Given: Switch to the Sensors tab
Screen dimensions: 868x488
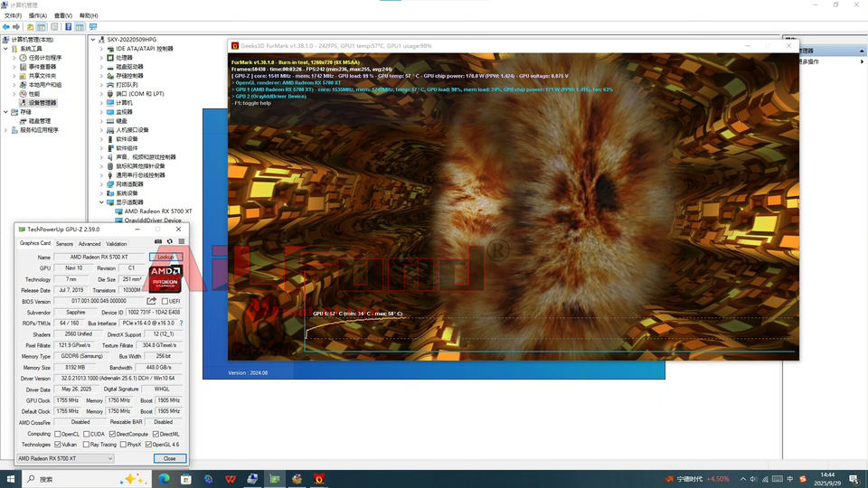Looking at the screenshot, I should [x=64, y=244].
